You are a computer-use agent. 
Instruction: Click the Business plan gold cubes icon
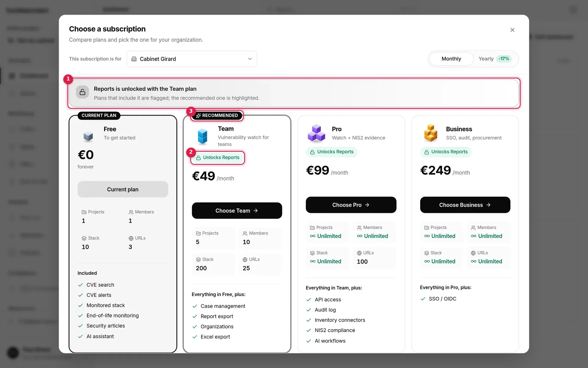(430, 133)
